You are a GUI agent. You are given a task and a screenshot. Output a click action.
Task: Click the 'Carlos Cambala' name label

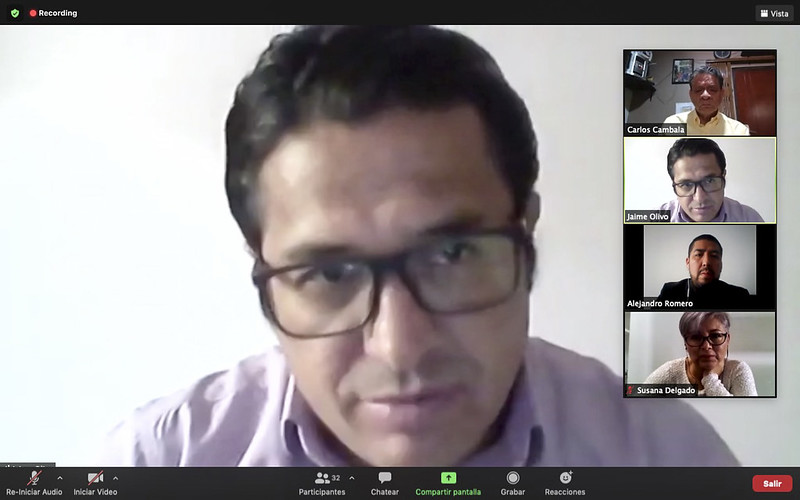[656, 130]
